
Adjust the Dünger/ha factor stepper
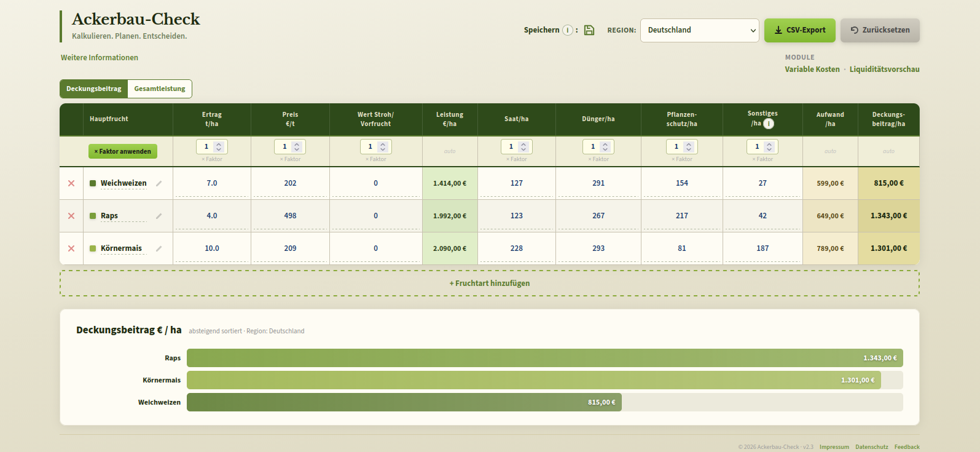click(x=605, y=147)
